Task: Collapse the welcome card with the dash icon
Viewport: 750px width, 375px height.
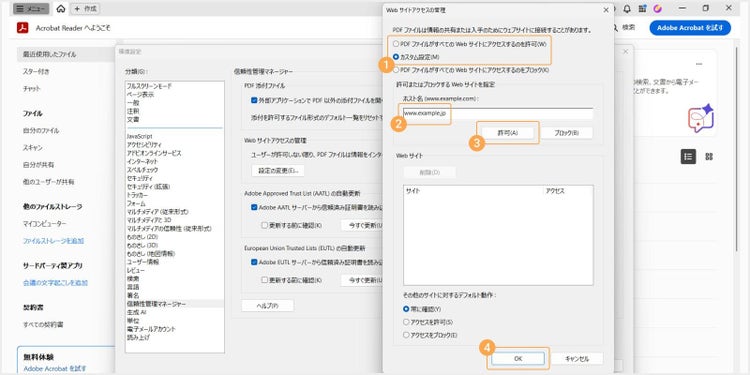Action: 699,64
